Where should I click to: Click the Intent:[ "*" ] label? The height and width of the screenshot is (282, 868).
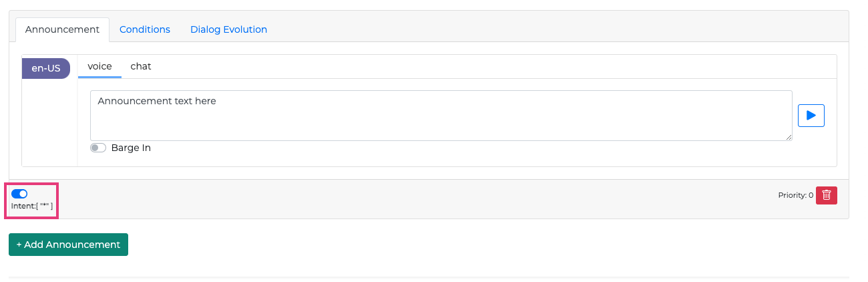pos(32,206)
